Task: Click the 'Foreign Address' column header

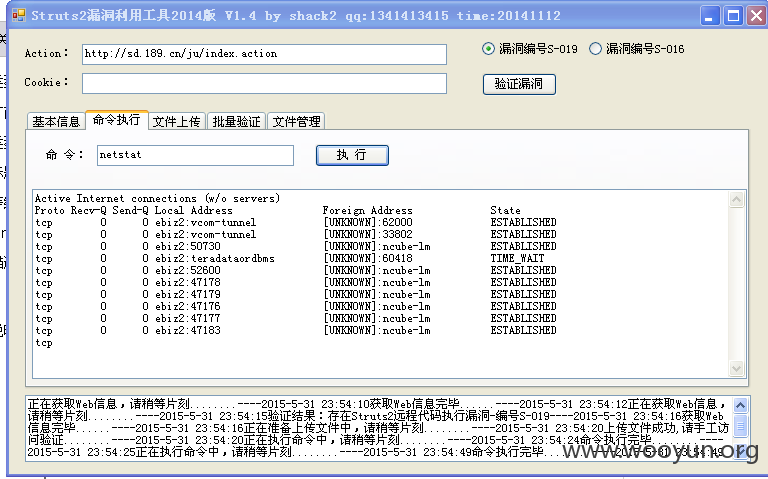Action: pos(367,211)
